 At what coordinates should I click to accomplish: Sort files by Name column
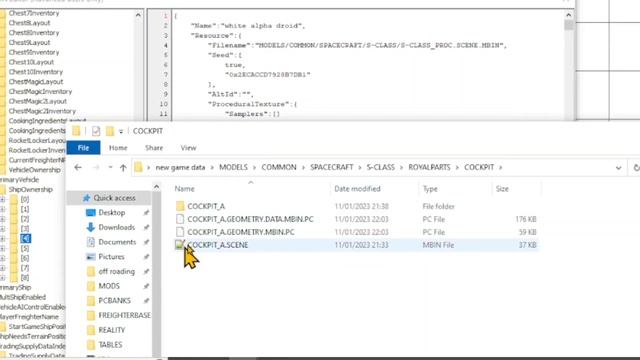184,189
